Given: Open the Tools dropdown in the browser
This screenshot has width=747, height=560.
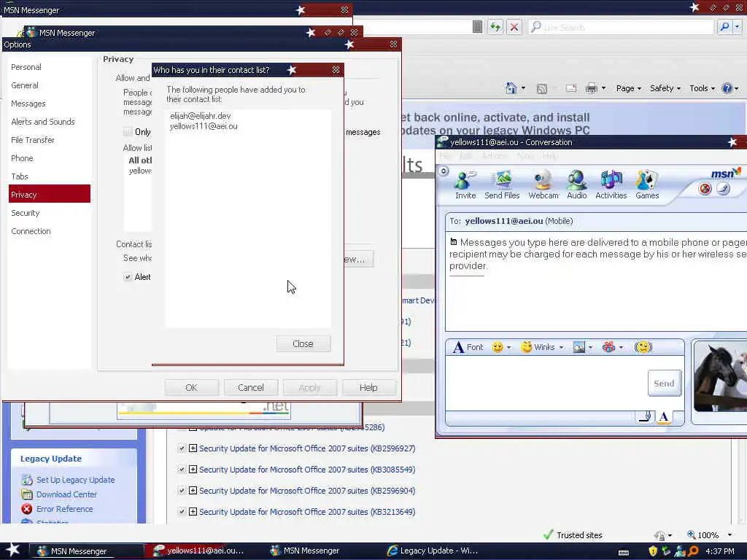Looking at the screenshot, I should pyautogui.click(x=703, y=88).
